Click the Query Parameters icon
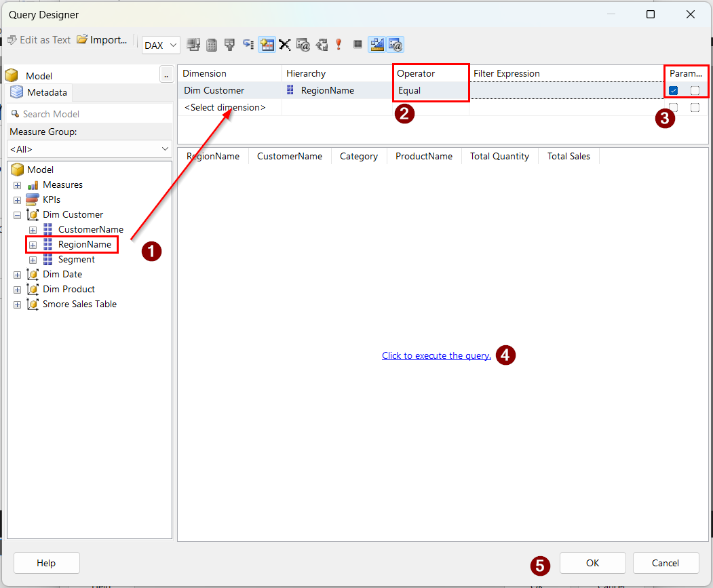 click(303, 45)
